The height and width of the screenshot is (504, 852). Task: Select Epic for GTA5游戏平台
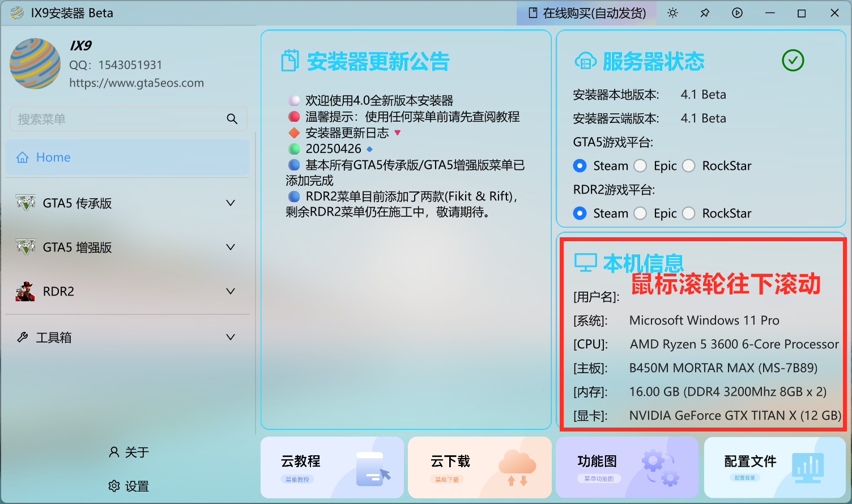coord(640,165)
